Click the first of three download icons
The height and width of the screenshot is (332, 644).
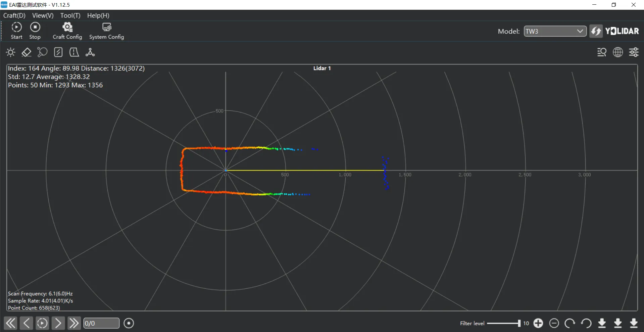coord(602,323)
